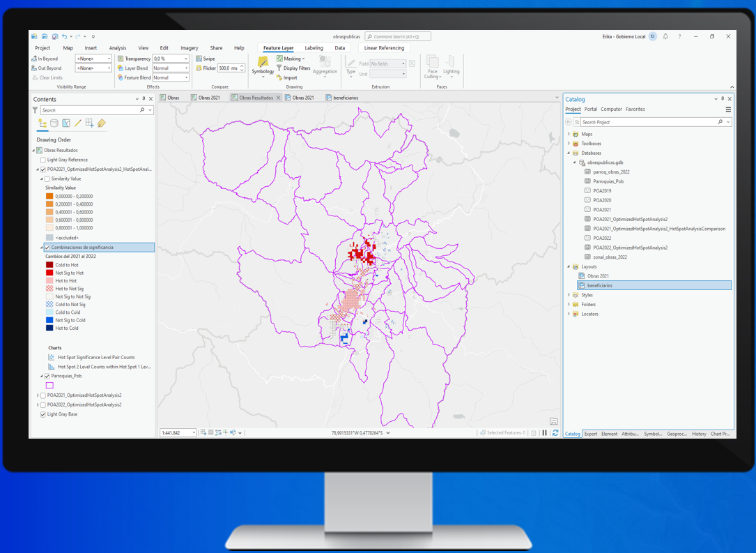
Task: Open the Transparency percentage dropdown
Action: (186, 59)
